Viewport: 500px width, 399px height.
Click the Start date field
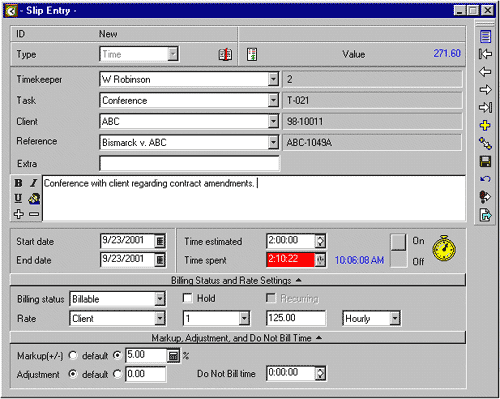point(127,241)
